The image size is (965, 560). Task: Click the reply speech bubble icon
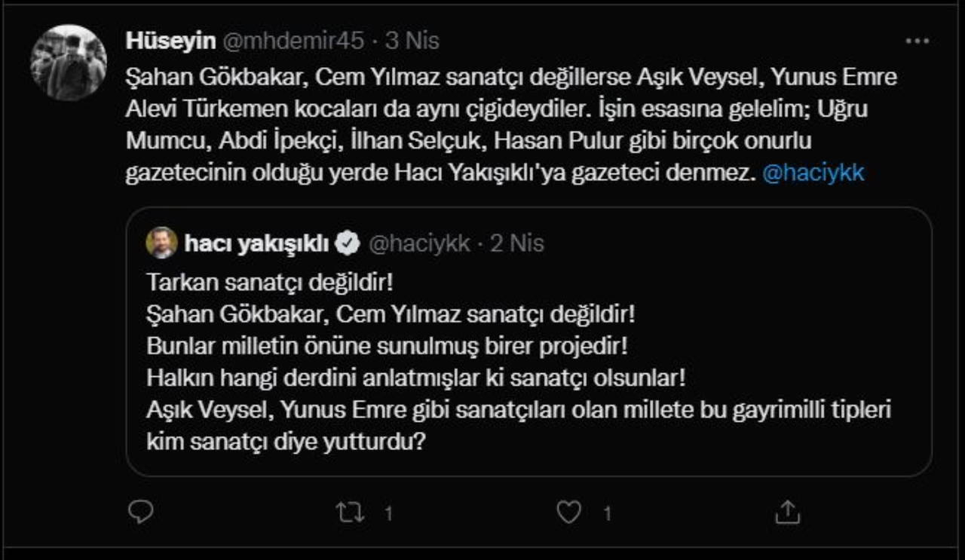pos(140,513)
